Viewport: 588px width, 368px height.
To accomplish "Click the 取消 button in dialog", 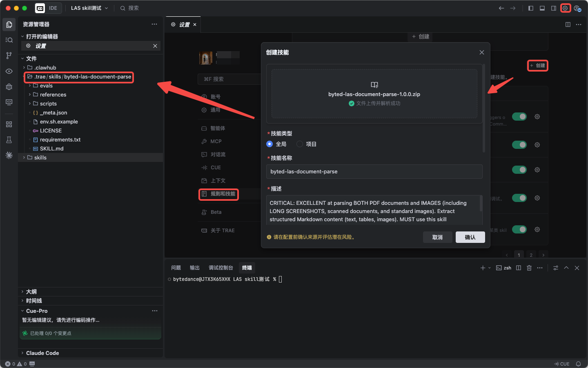I will pos(437,237).
